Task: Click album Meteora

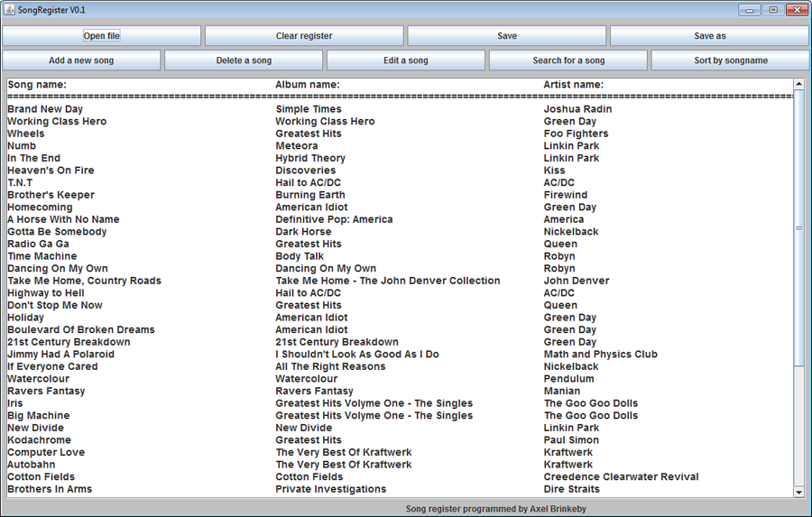Action: 297,145
